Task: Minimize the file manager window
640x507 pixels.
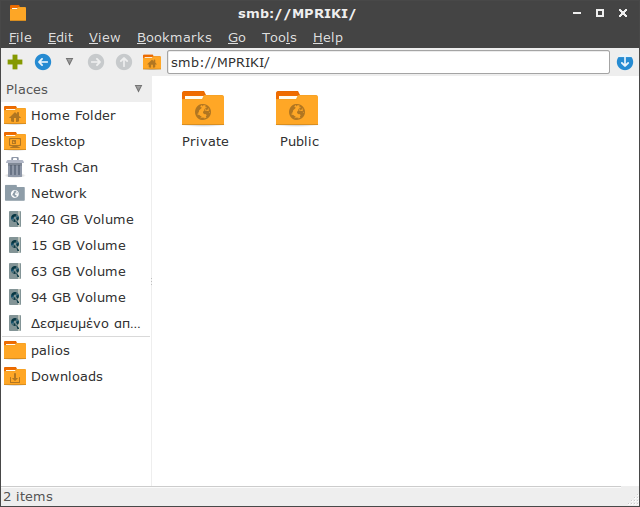Action: [x=577, y=13]
